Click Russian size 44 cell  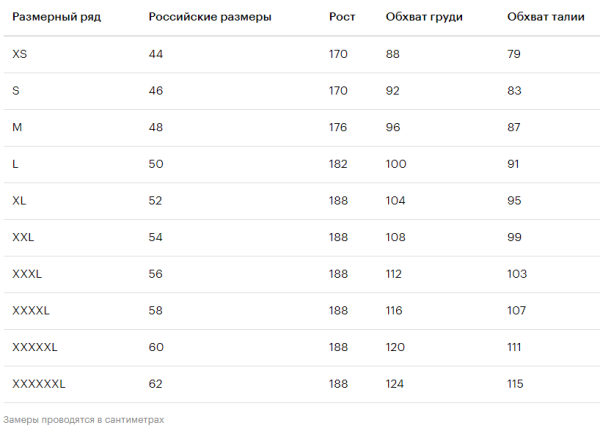click(x=156, y=54)
